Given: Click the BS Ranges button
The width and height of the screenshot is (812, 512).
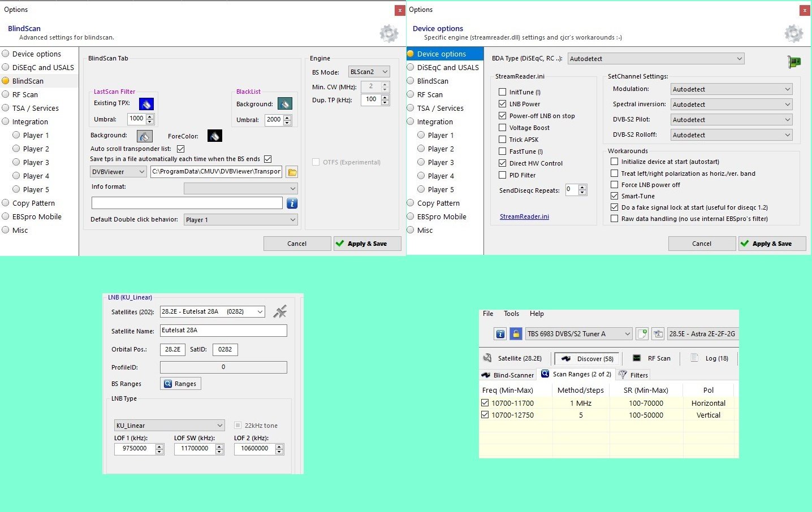Looking at the screenshot, I should pyautogui.click(x=180, y=384).
